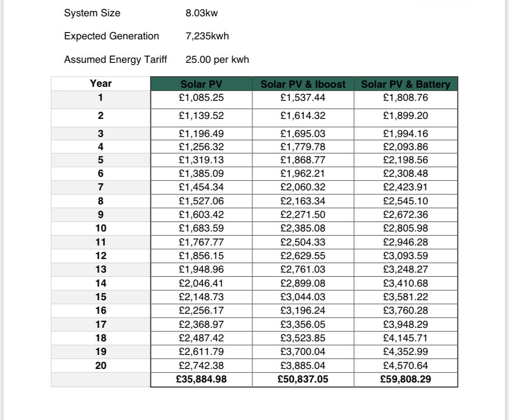The height and width of the screenshot is (420, 509).
Task: Click the System Size label
Action: pyautogui.click(x=92, y=13)
